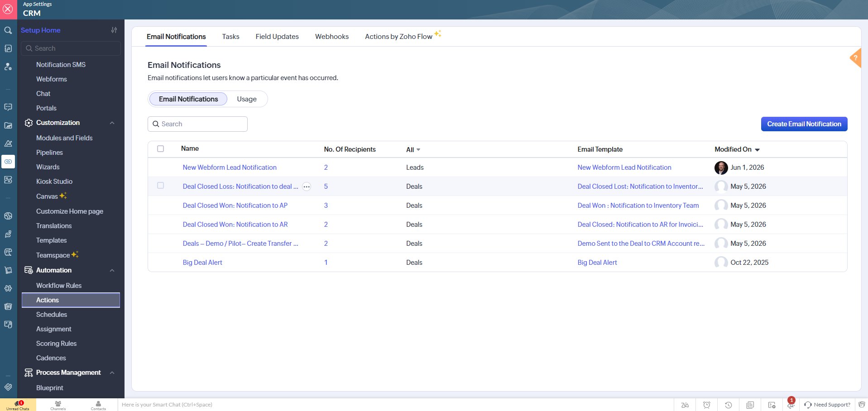Collapse the Automation section chevron
868x411 pixels.
112,271
